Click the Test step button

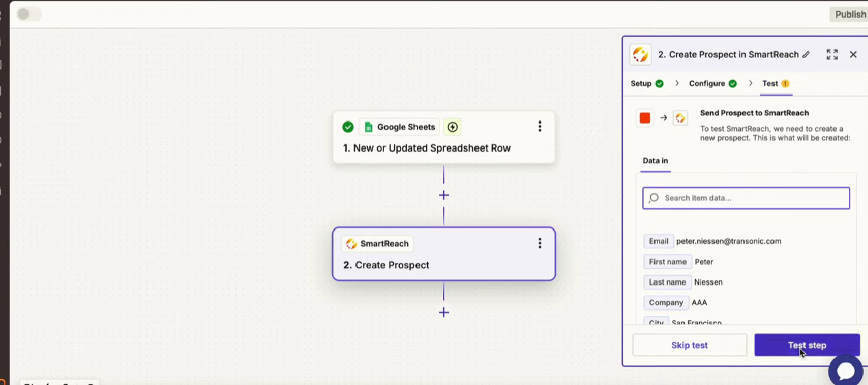tap(807, 345)
